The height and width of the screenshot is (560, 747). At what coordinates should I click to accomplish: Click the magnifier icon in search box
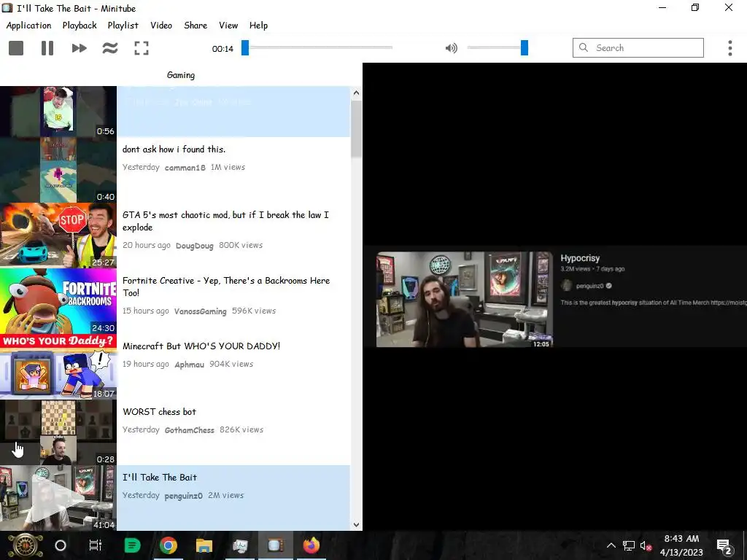(583, 47)
